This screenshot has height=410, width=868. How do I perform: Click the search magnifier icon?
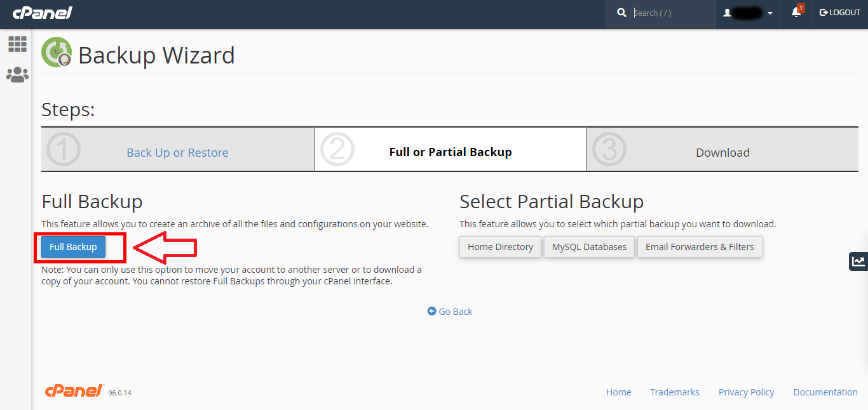point(621,13)
